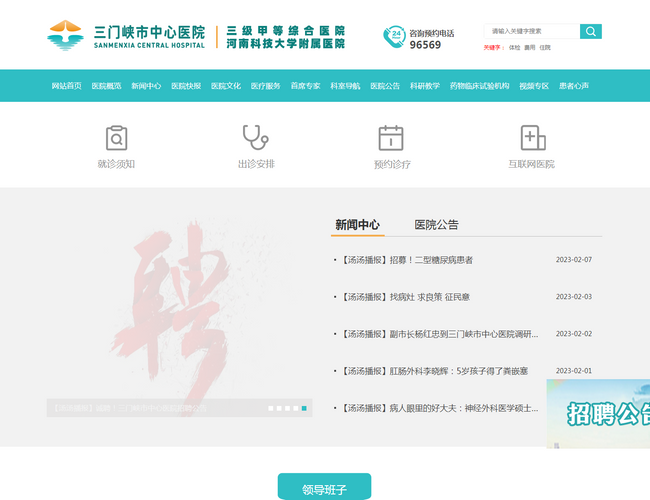Select the first carousel slide dot

[270, 408]
